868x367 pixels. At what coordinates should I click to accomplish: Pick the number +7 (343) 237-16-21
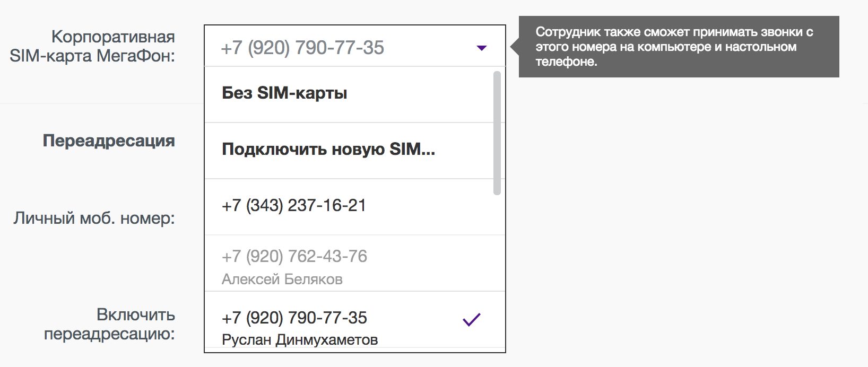click(x=294, y=206)
